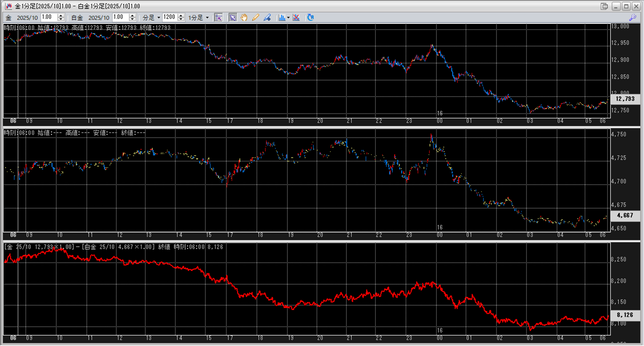Click the 12,793 gold price label
This screenshot has width=644, height=346.
pos(625,99)
